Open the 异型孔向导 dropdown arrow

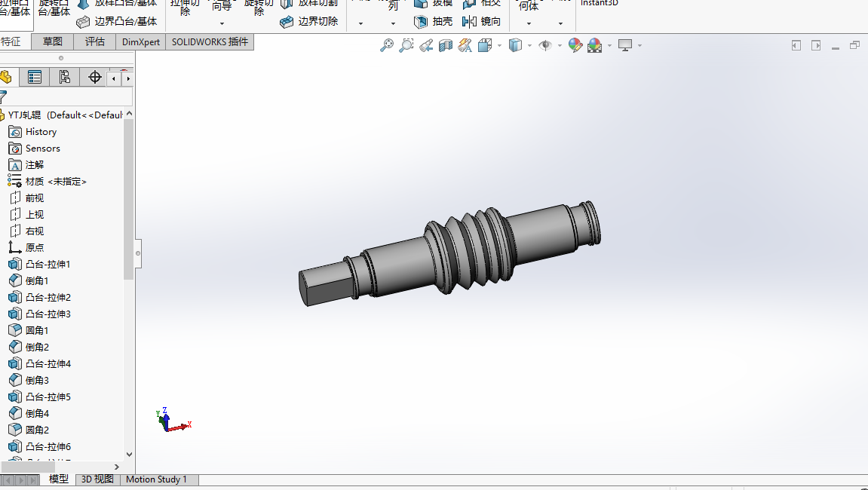[x=222, y=24]
